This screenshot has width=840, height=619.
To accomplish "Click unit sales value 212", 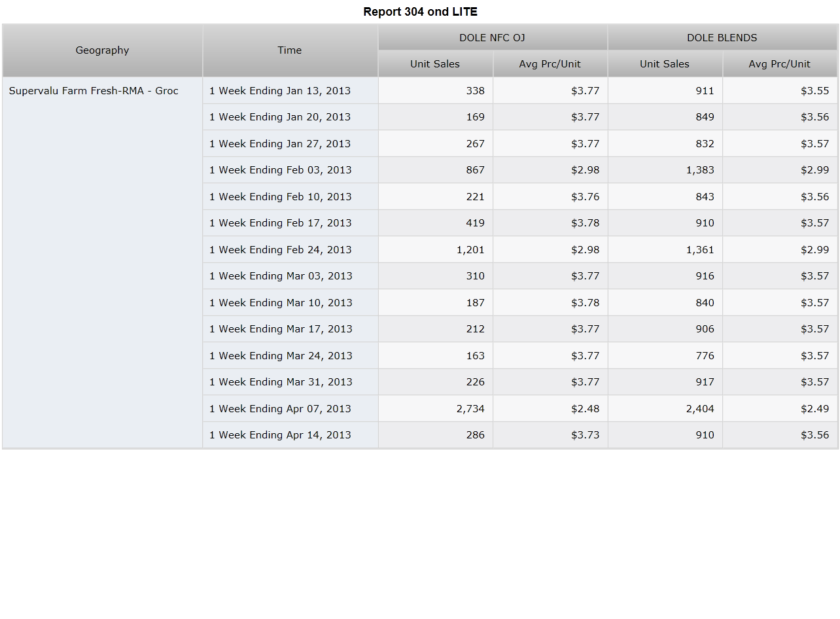I will tap(436, 329).
